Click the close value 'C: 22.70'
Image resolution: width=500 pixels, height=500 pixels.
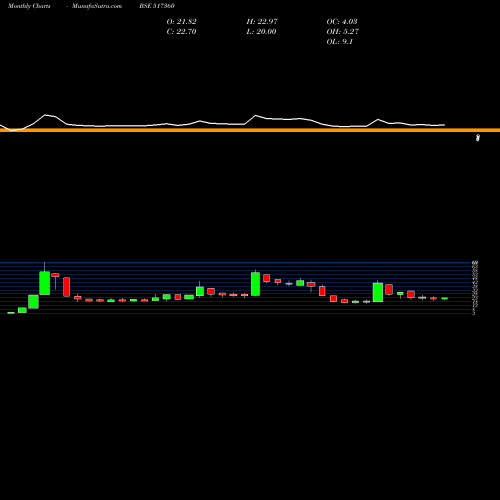pos(181,32)
